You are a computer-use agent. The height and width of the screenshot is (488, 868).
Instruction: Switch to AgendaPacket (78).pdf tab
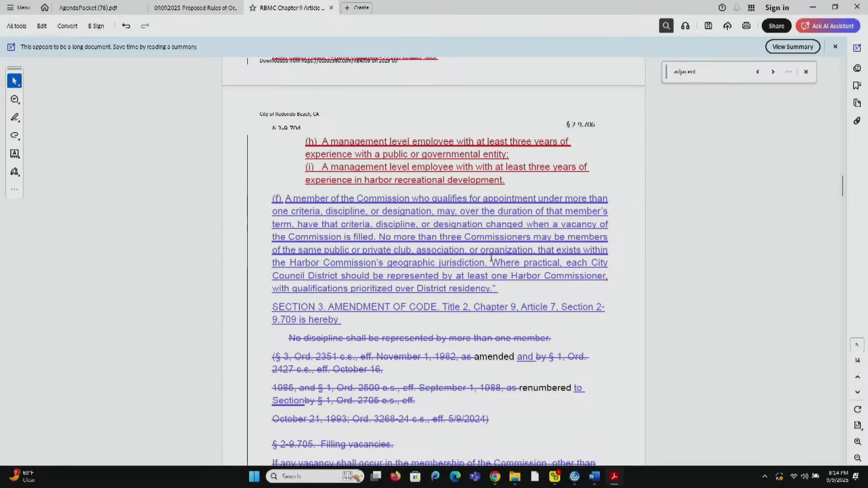pyautogui.click(x=88, y=8)
